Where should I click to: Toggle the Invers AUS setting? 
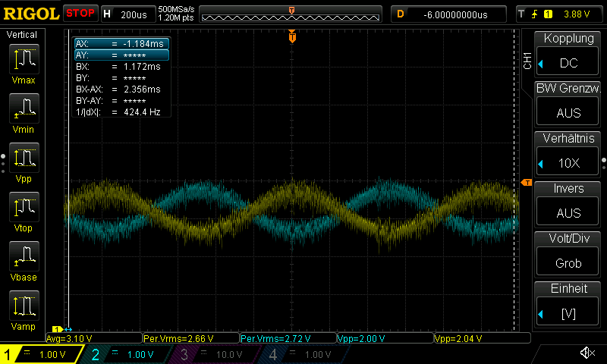[568, 204]
